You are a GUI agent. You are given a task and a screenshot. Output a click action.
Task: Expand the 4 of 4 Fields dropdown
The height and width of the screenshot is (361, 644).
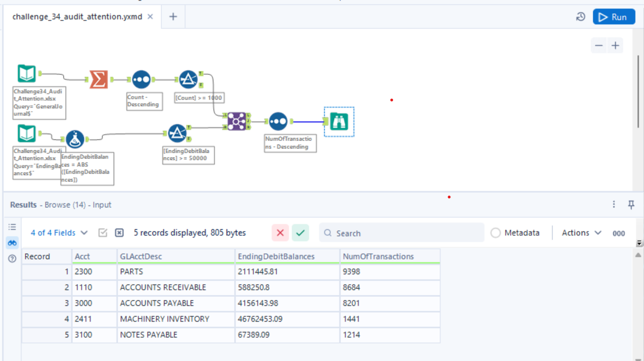point(59,233)
